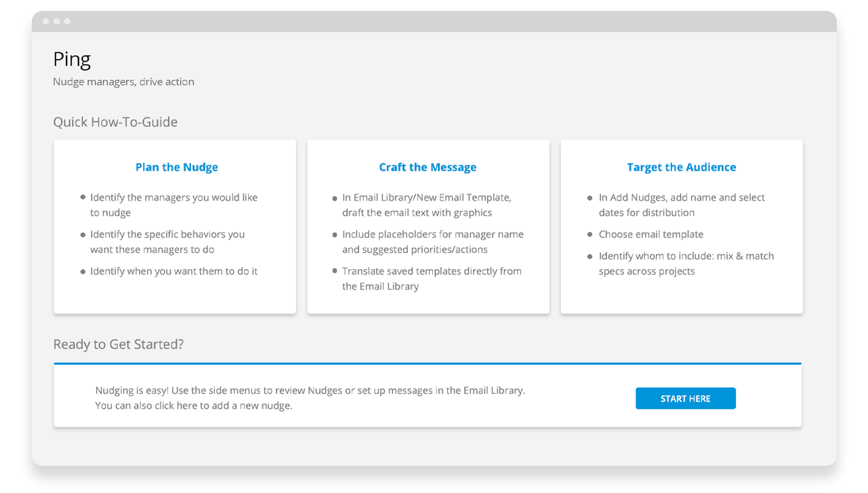Click the 'In Email Library/New Email Template' bullet
The width and height of the screenshot is (868, 493).
426,205
